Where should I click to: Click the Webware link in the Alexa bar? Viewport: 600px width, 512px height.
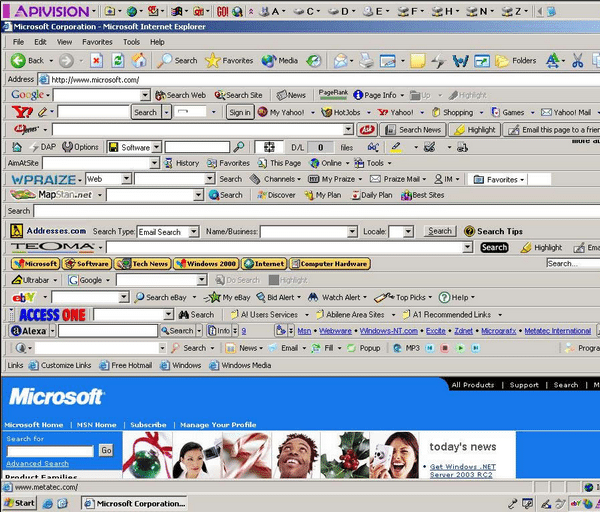coord(335,331)
